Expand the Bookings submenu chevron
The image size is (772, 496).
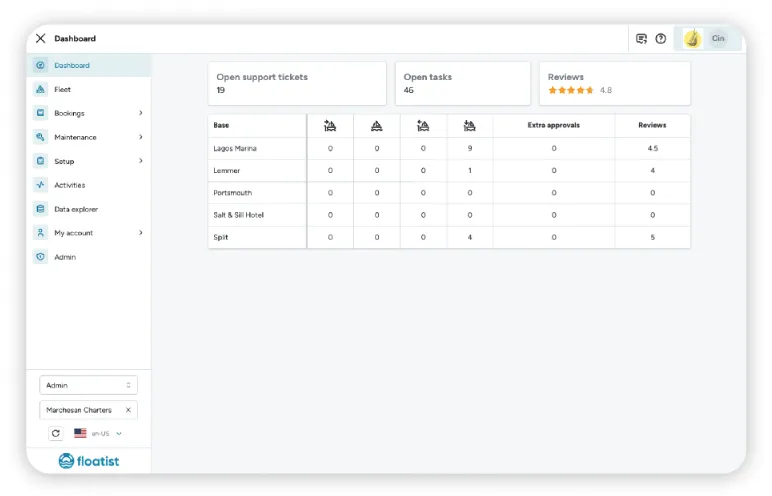click(141, 113)
